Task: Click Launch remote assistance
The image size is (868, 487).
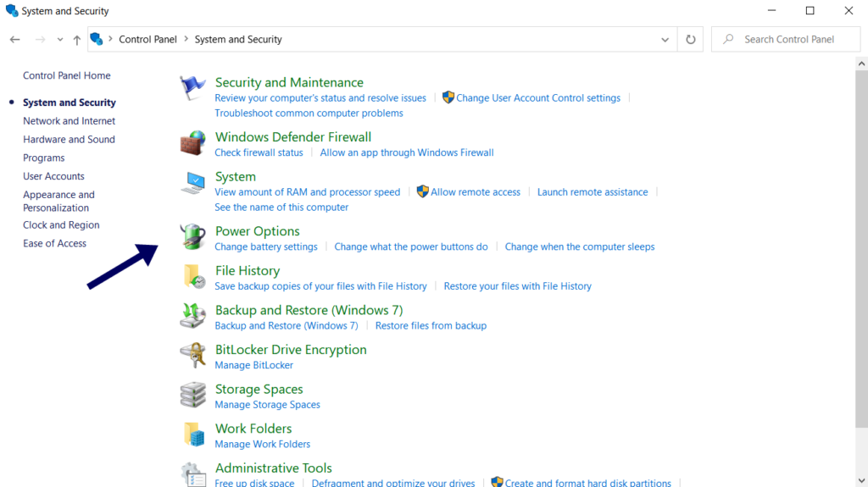Action: coord(593,192)
